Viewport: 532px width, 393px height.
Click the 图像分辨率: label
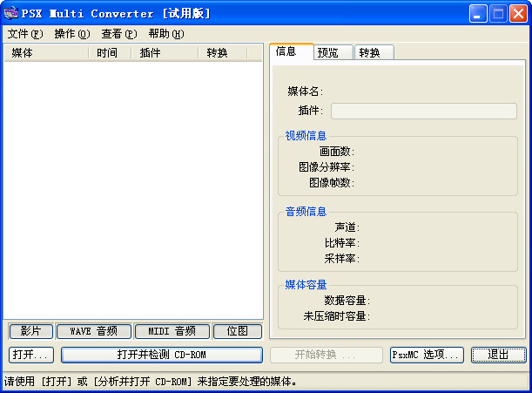point(327,167)
